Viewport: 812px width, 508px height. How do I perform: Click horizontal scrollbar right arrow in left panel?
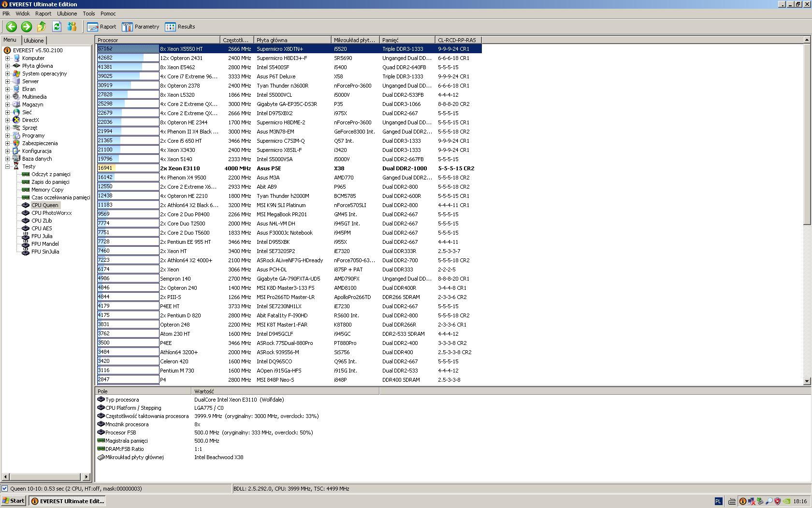click(87, 477)
